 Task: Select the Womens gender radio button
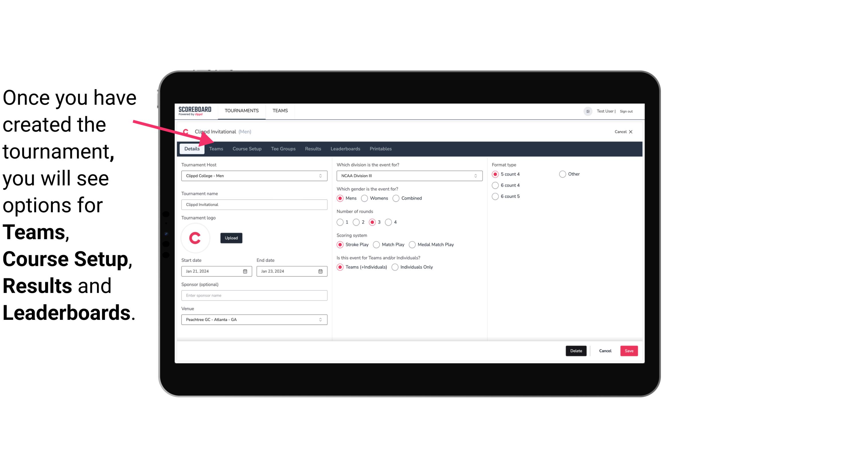365,198
